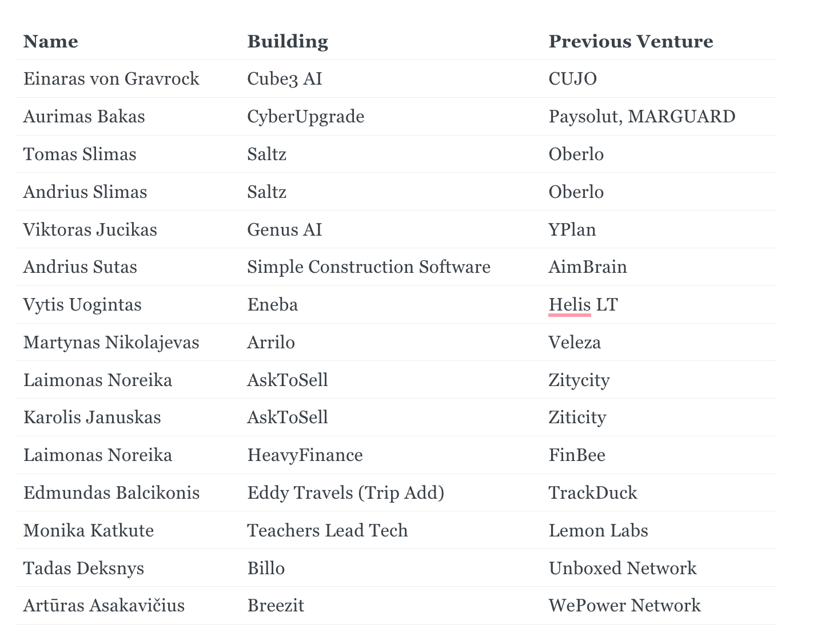
Task: Select the Artūras Asakavičius name cell
Action: [x=103, y=606]
